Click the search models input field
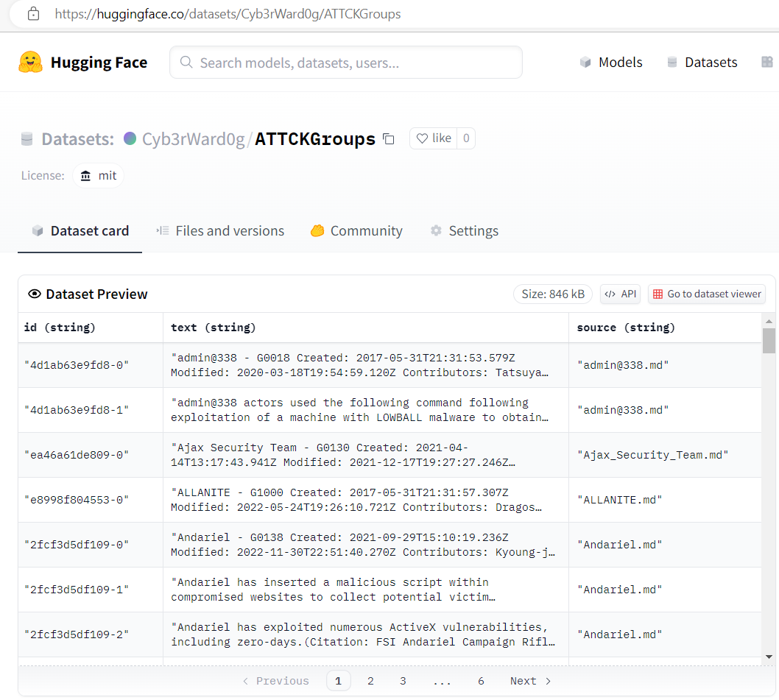This screenshot has height=700, width=779. (346, 62)
